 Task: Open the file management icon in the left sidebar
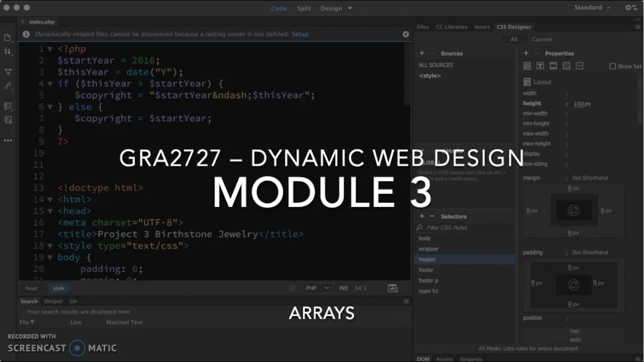[x=8, y=38]
